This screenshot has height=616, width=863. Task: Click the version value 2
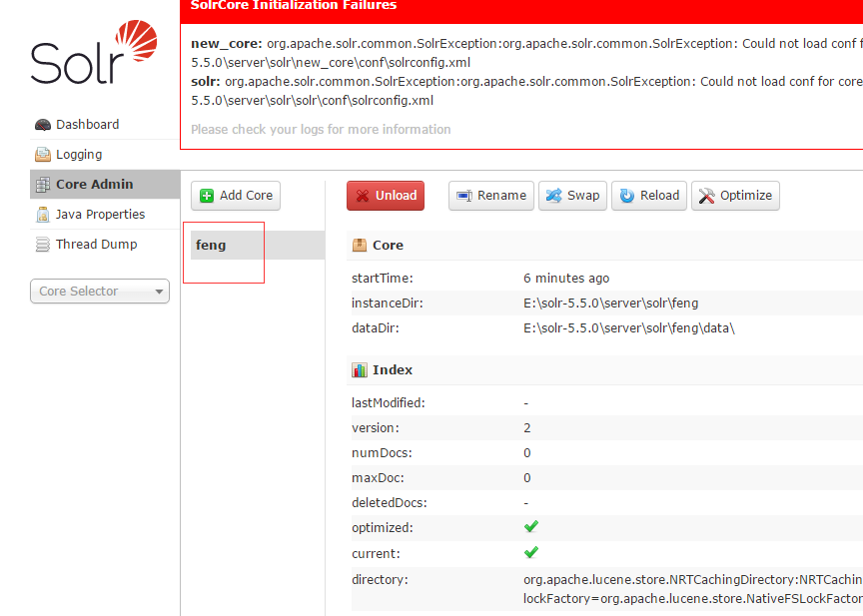527,428
